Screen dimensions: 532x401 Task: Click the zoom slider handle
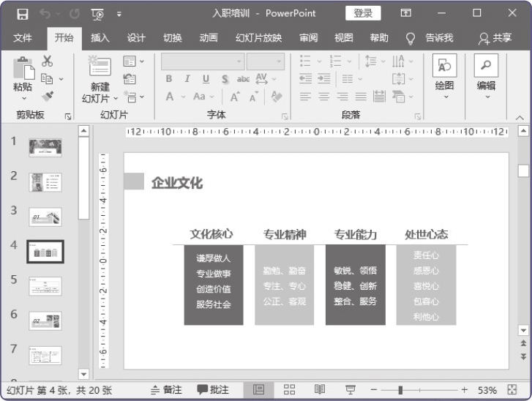[x=400, y=390]
